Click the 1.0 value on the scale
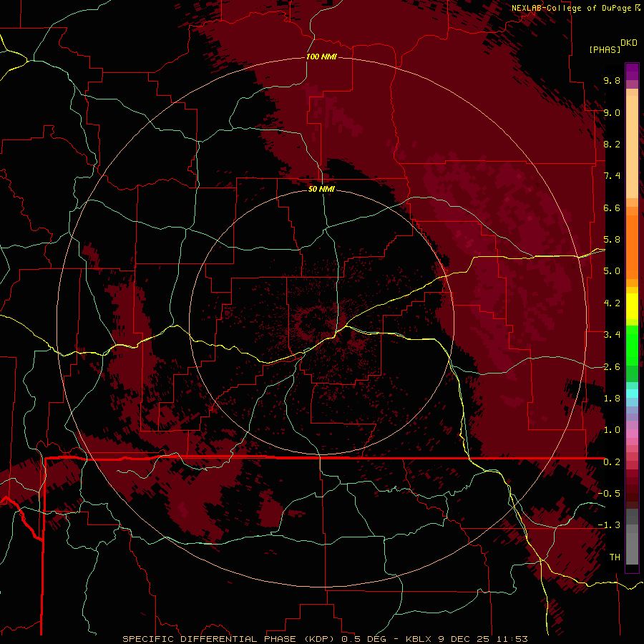Image resolution: width=644 pixels, height=644 pixels. [x=612, y=430]
